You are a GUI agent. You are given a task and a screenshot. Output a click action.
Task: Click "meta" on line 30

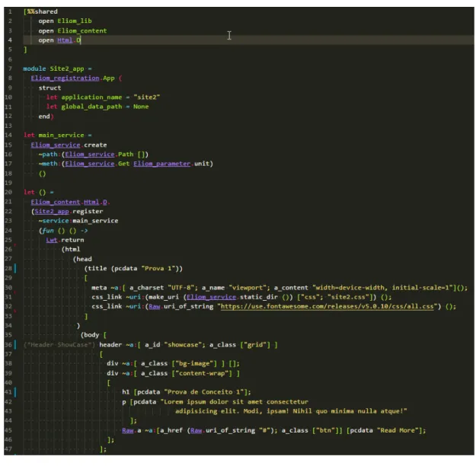[x=99, y=288]
